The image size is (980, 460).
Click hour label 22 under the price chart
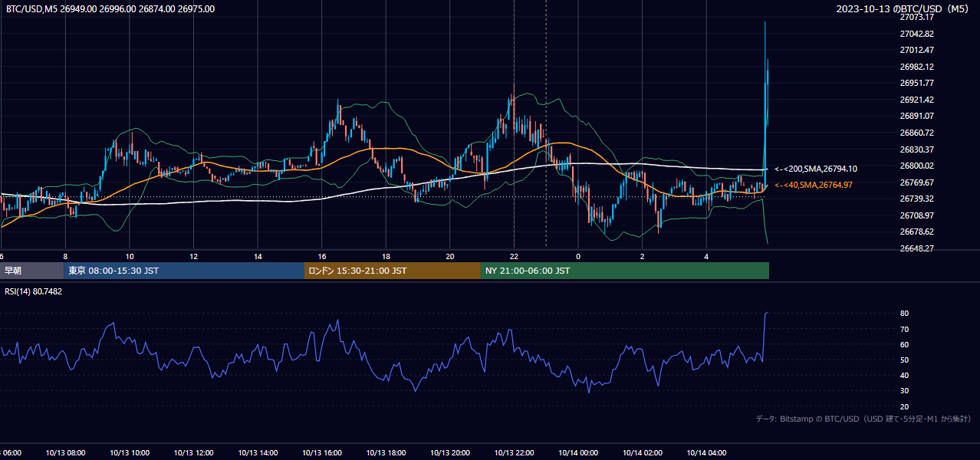514,256
